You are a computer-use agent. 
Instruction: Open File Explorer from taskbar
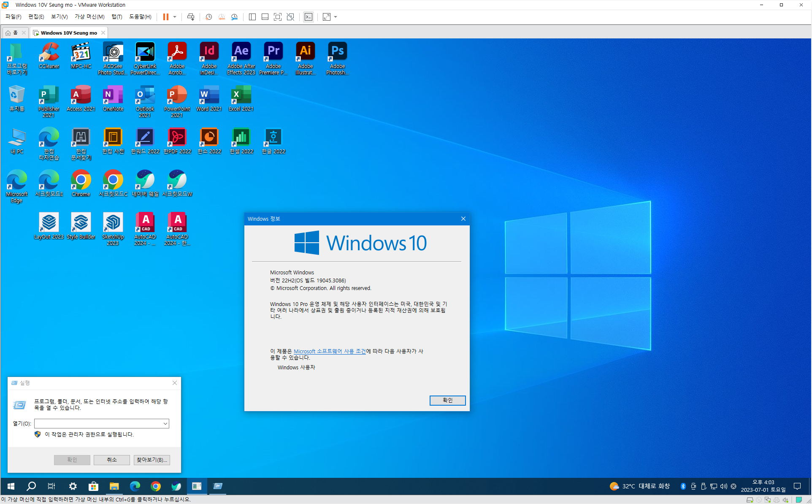[114, 486]
